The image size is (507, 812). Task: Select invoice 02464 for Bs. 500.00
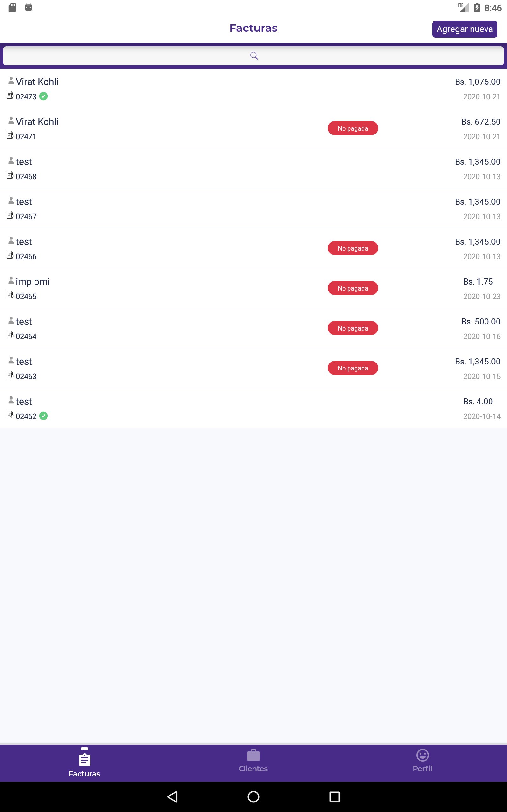[x=253, y=328]
